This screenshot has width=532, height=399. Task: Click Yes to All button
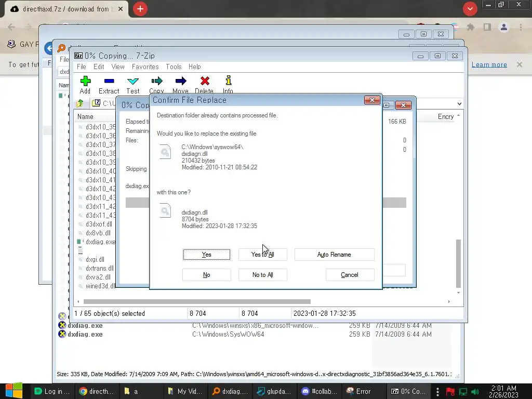point(262,255)
